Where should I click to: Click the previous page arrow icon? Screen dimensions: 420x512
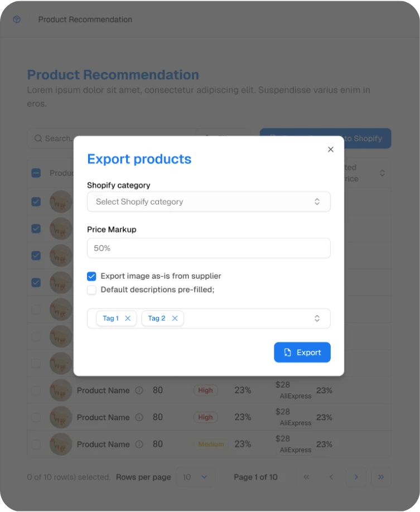click(x=331, y=477)
